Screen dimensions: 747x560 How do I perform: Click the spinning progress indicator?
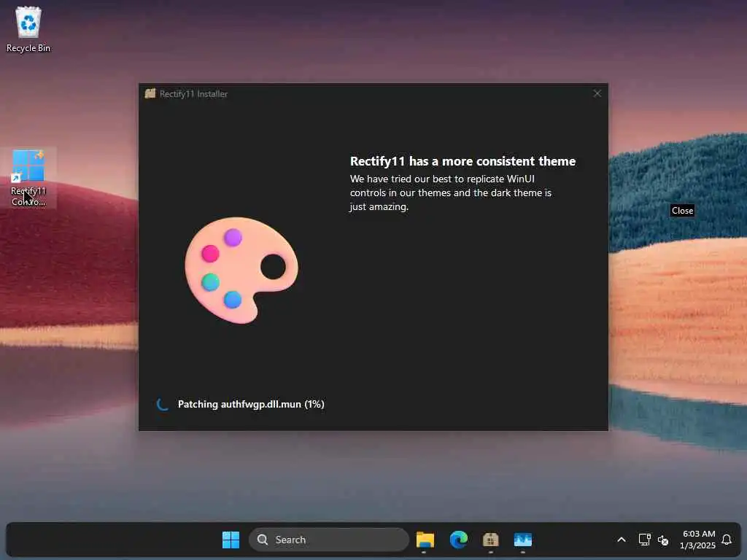click(163, 404)
